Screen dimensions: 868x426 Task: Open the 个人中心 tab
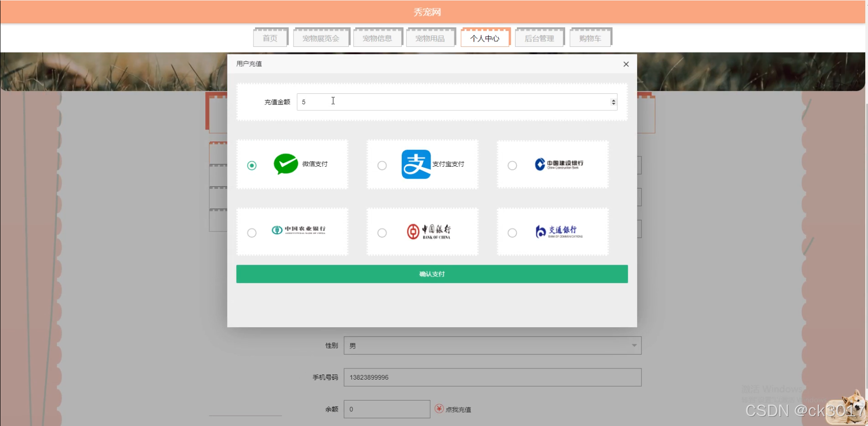click(485, 38)
